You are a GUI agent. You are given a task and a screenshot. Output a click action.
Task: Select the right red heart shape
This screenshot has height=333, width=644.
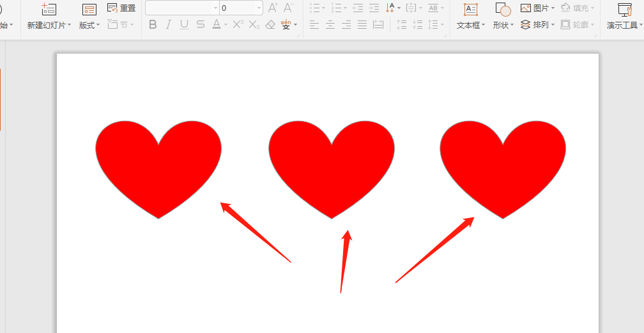tap(503, 169)
